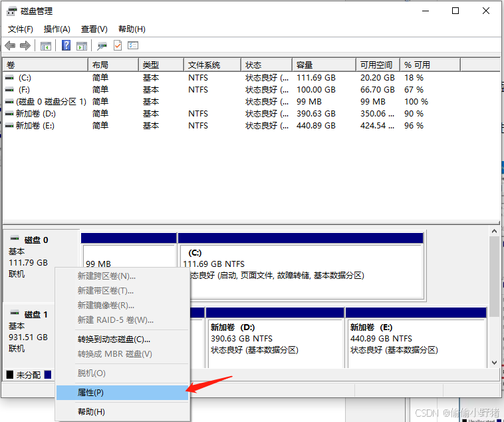Click the 66.70 GB free space cell
The image size is (504, 422).
click(378, 89)
